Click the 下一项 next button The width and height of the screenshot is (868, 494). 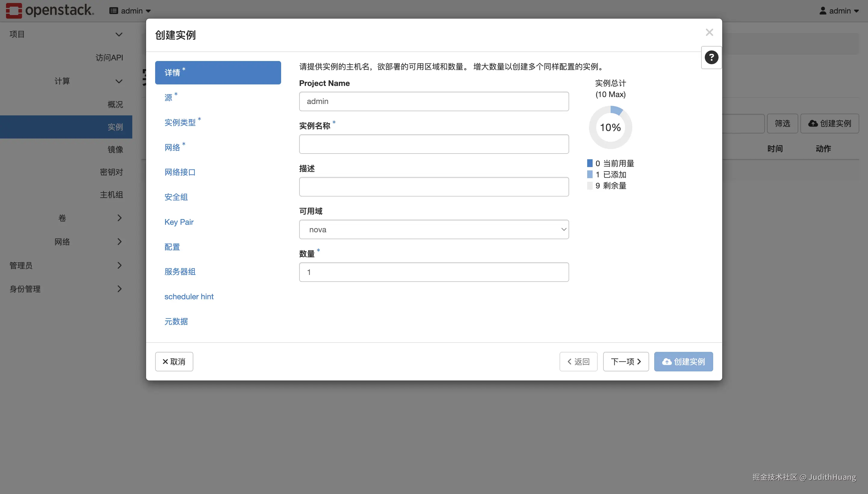click(626, 362)
